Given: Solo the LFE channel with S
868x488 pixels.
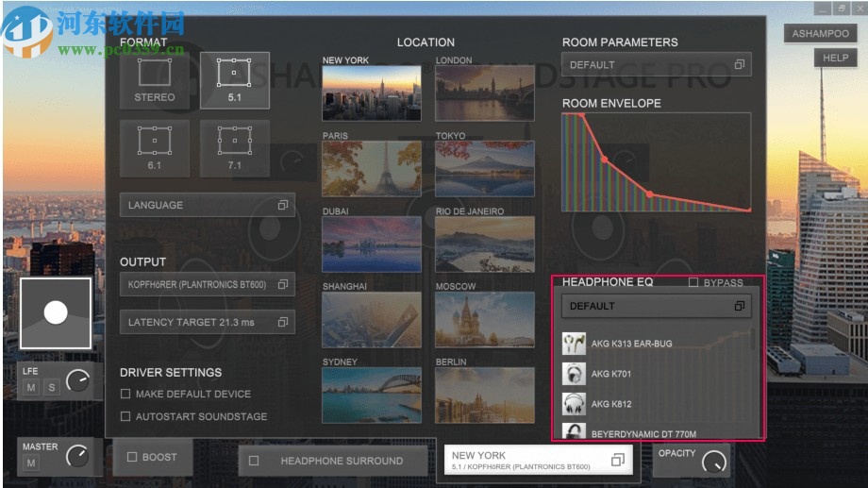Looking at the screenshot, I should coord(52,387).
